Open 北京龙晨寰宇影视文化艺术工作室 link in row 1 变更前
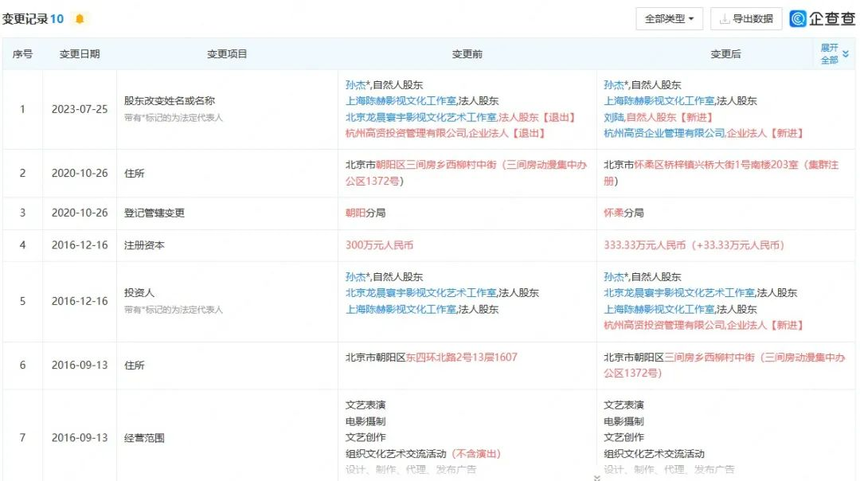 [x=421, y=117]
